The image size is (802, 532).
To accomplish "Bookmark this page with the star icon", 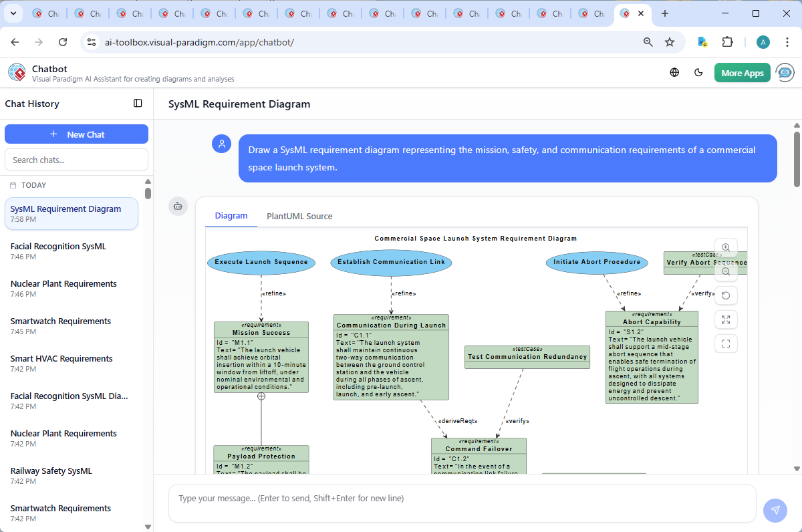I will tap(670, 41).
